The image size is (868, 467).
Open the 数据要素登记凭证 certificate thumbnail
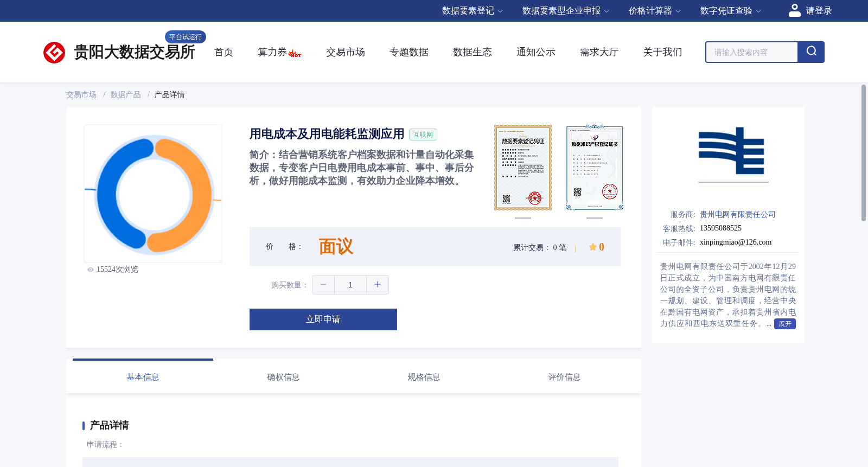[x=523, y=168]
